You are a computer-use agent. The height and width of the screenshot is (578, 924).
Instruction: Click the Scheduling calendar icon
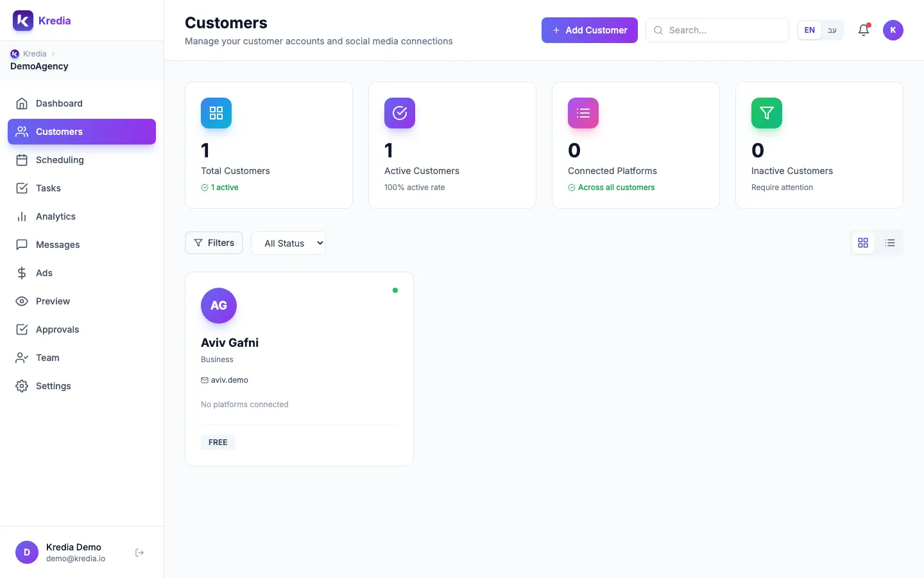point(22,160)
